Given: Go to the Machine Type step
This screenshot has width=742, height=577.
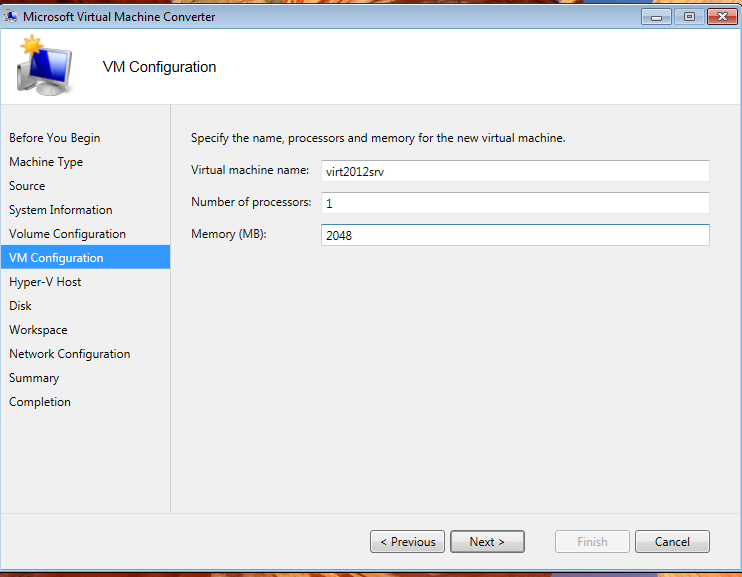Looking at the screenshot, I should click(46, 162).
